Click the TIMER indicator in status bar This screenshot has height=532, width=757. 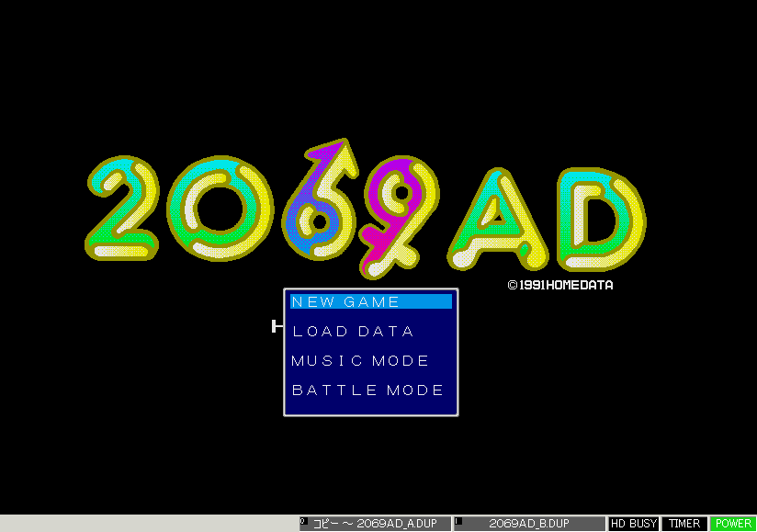(x=684, y=524)
